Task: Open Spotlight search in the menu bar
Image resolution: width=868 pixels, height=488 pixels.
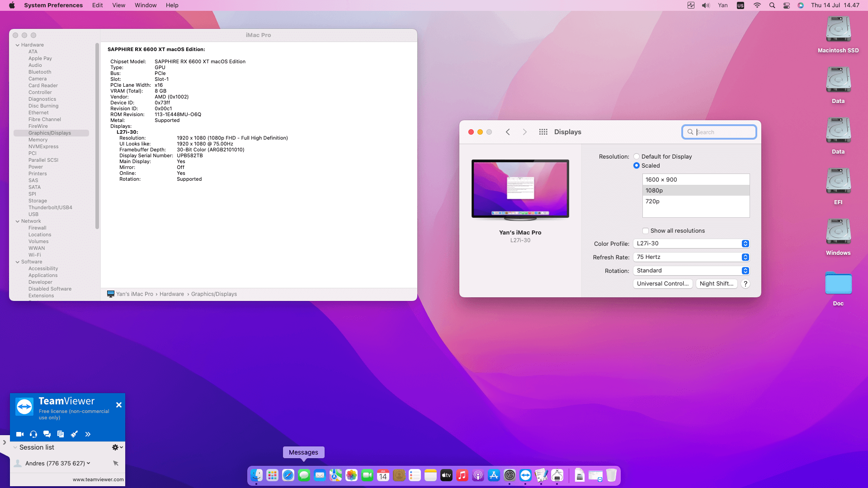Action: click(772, 5)
